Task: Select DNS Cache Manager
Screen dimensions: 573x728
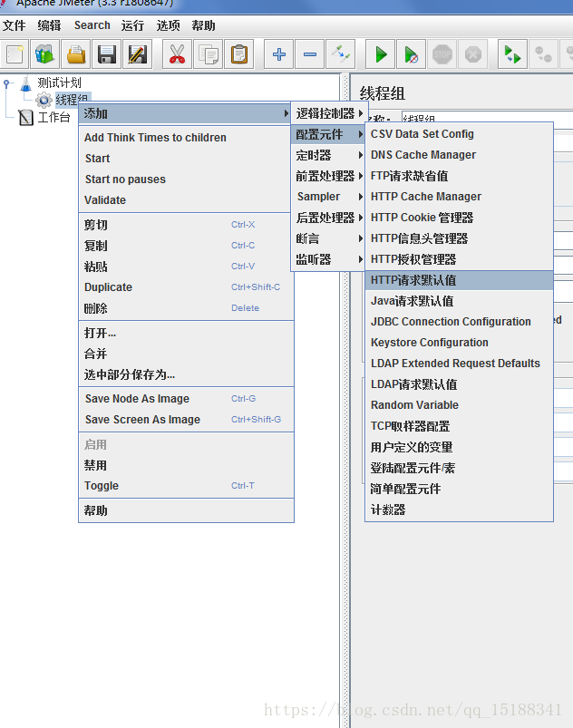Action: coord(460,155)
